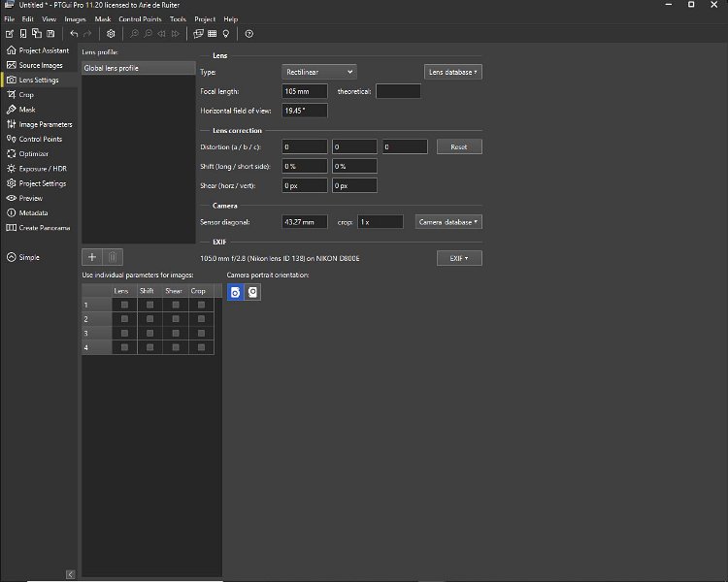Collapse the sidebar with the bottom arrow

70,574
